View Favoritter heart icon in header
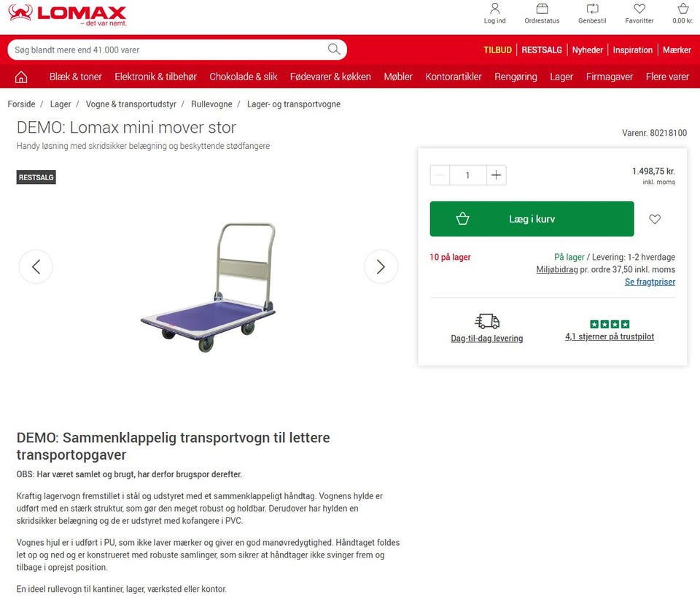 [x=639, y=9]
